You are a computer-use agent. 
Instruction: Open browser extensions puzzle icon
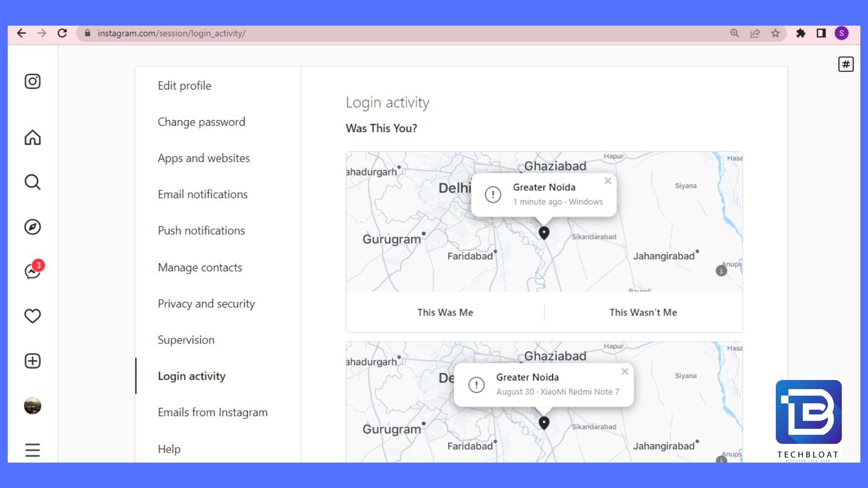click(x=801, y=33)
